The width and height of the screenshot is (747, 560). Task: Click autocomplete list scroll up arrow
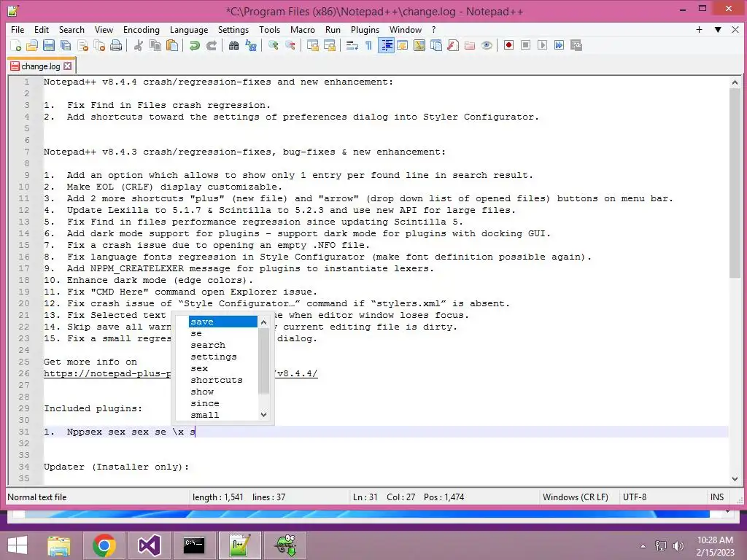pos(263,322)
